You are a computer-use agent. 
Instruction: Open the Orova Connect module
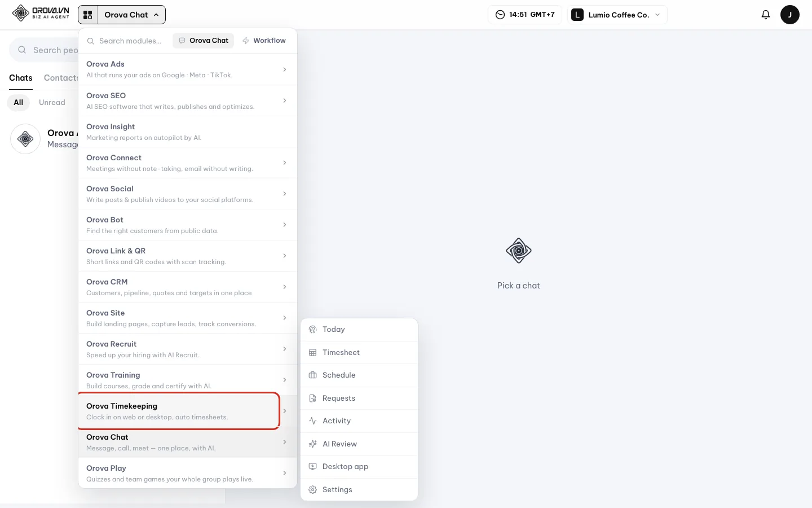click(188, 163)
